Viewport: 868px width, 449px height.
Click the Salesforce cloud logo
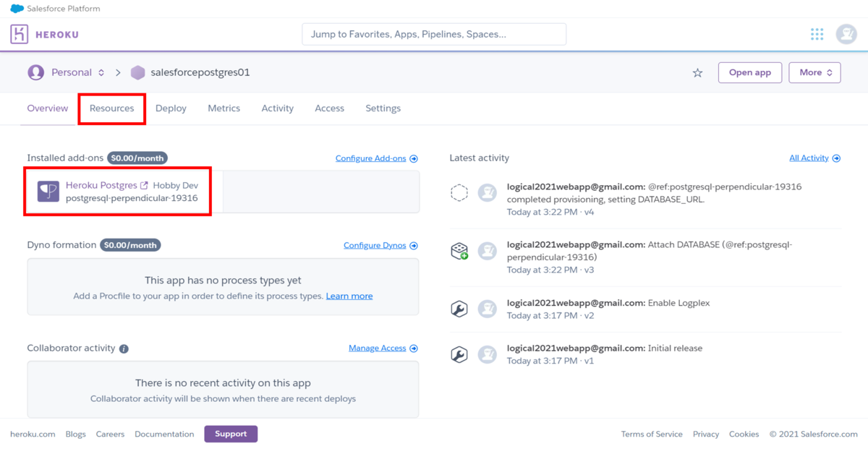17,9
